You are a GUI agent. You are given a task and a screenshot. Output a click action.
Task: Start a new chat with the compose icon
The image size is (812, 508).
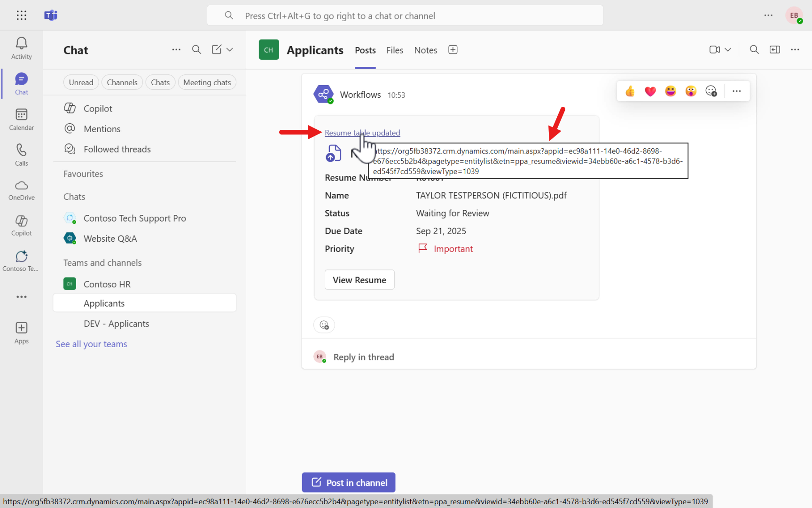(216, 49)
